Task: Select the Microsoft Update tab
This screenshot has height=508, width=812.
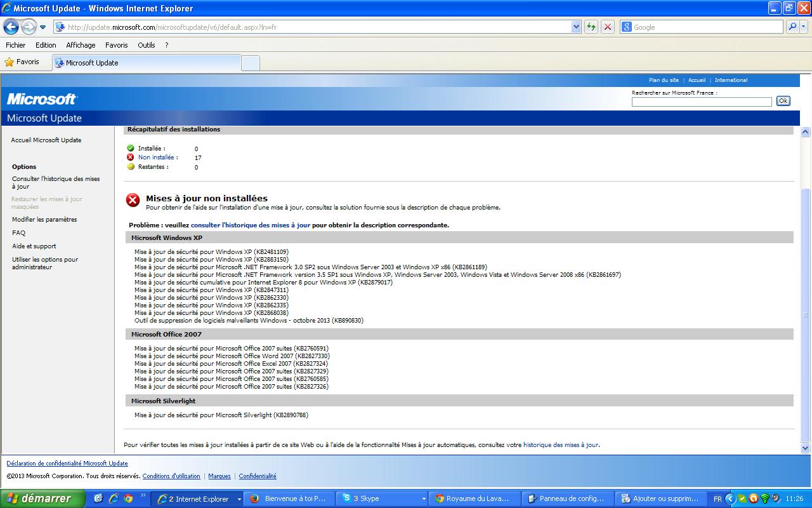Action: [x=146, y=63]
